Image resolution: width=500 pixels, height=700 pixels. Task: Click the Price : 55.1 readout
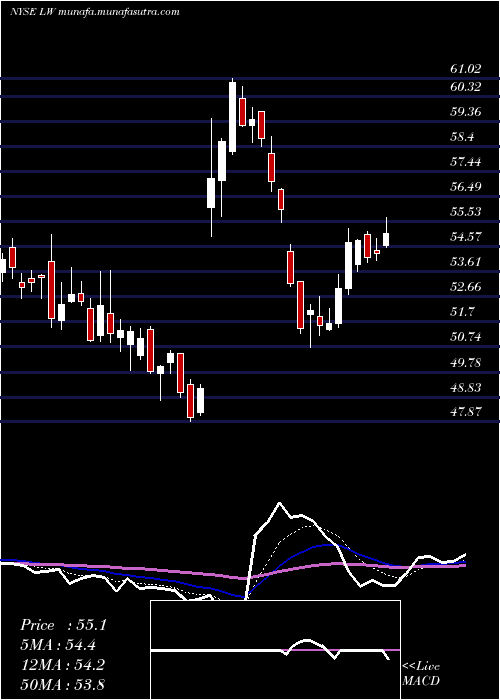pyautogui.click(x=63, y=625)
